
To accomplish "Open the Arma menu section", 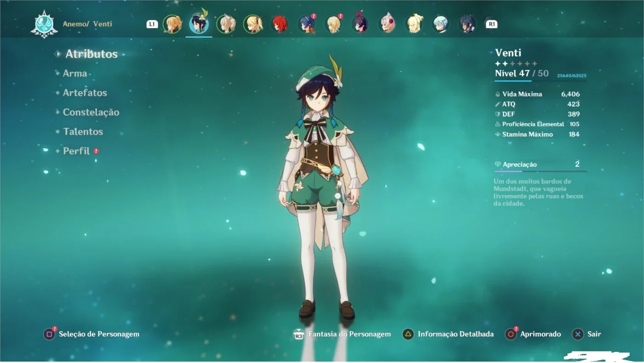I will pyautogui.click(x=75, y=74).
